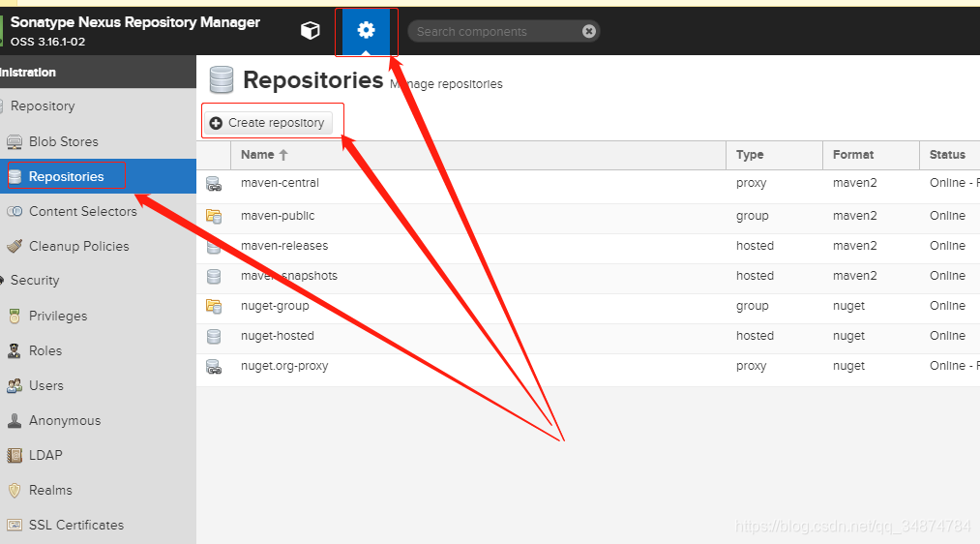Open the nuget-hosted repository row

click(588, 338)
